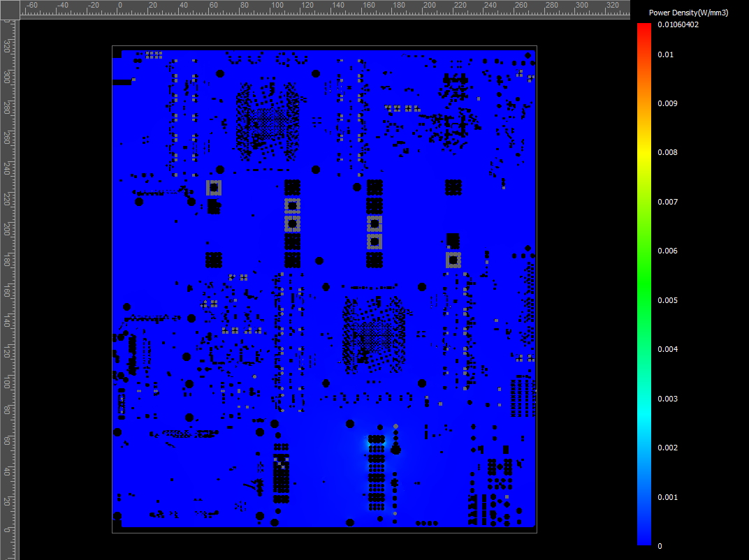
Task: Click the -60 mark on the top ruler
Action: (32, 6)
